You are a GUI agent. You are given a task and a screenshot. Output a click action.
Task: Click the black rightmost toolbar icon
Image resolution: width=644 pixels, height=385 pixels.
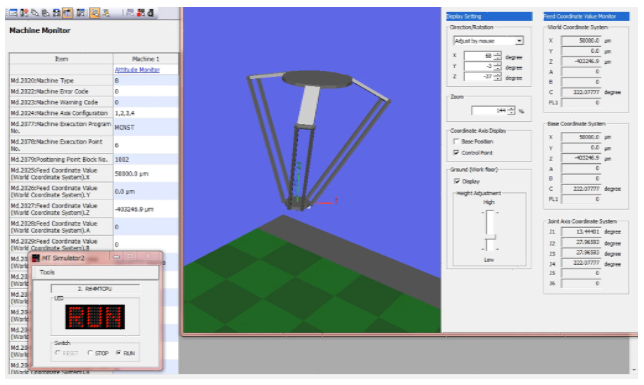[151, 13]
